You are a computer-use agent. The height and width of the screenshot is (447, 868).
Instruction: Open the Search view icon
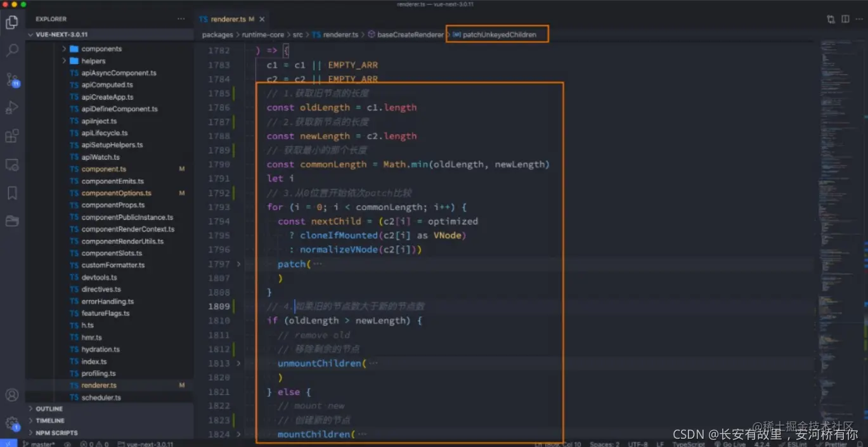11,51
